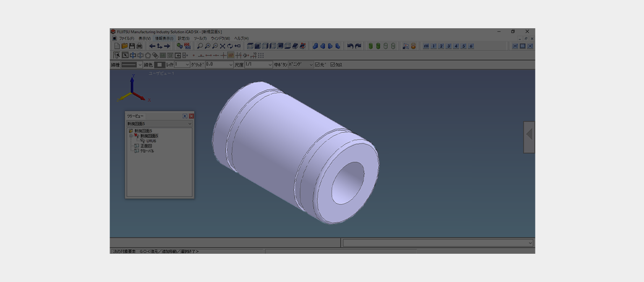Click the layer 'm' button
The width and height of the screenshot is (644, 282).
pos(426,46)
